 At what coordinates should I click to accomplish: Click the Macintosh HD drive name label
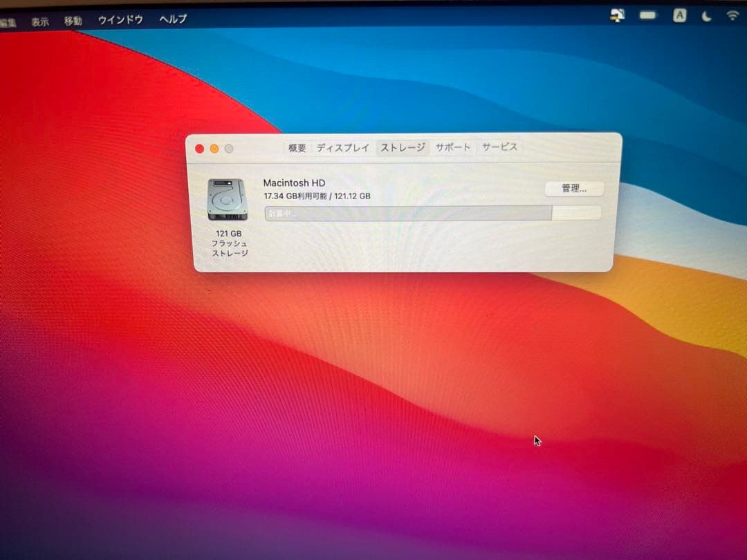295,183
